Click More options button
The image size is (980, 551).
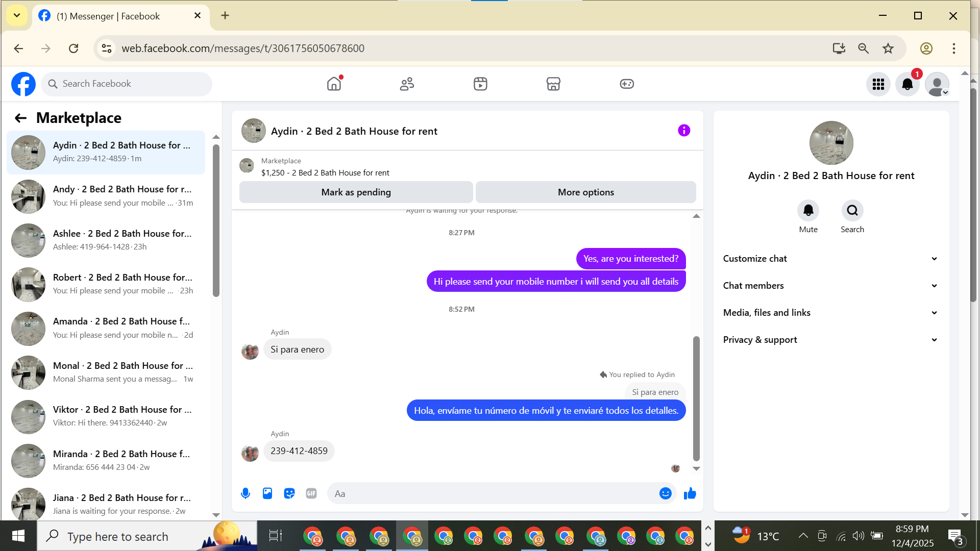click(x=585, y=192)
